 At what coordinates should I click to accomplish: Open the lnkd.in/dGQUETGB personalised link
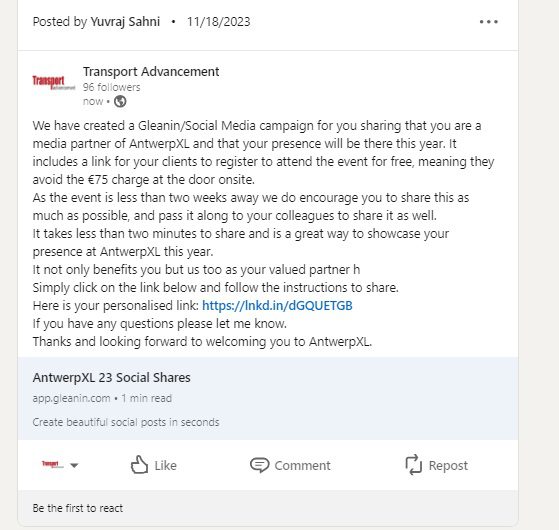tap(277, 305)
